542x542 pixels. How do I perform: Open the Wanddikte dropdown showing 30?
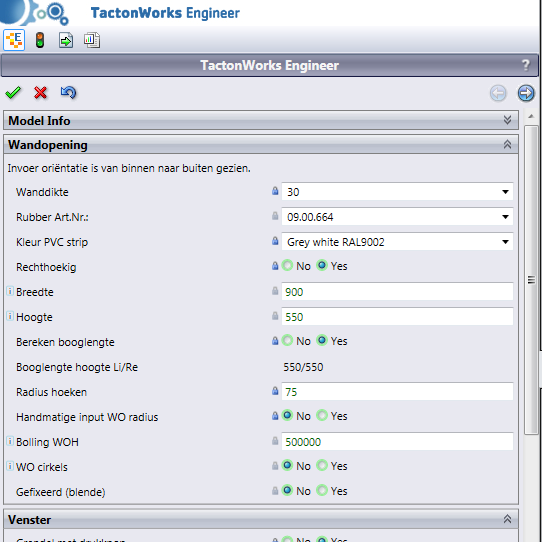pos(397,191)
